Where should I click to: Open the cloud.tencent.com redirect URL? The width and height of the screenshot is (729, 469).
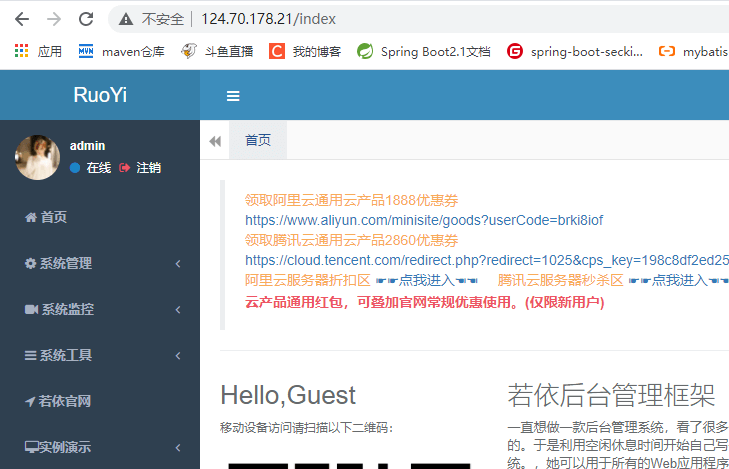click(x=487, y=260)
